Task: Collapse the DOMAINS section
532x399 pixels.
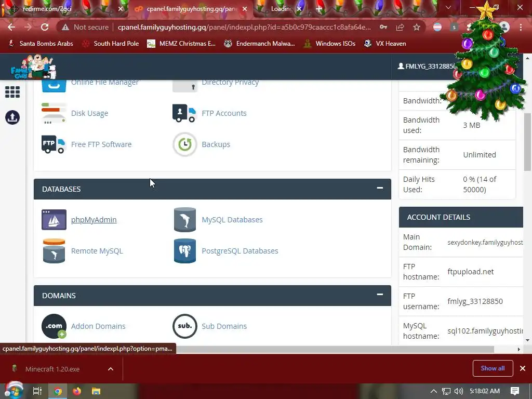Action: click(x=380, y=295)
